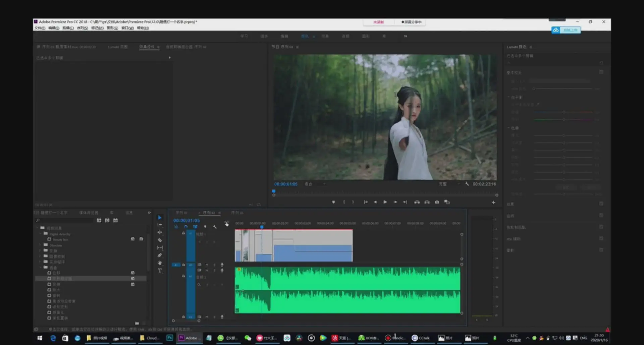Image resolution: width=644 pixels, height=345 pixels.
Task: Toggle the 曲线 section checkbox in Lumetri
Action: click(x=601, y=215)
